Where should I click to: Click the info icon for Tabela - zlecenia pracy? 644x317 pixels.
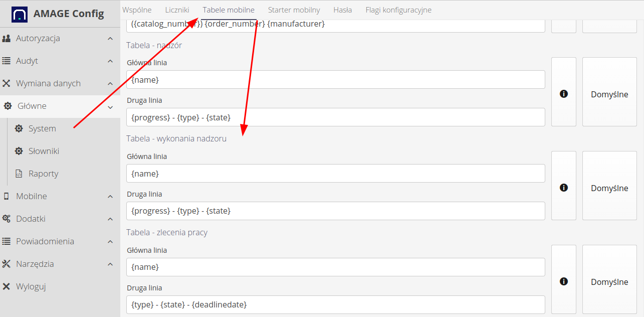(x=563, y=281)
